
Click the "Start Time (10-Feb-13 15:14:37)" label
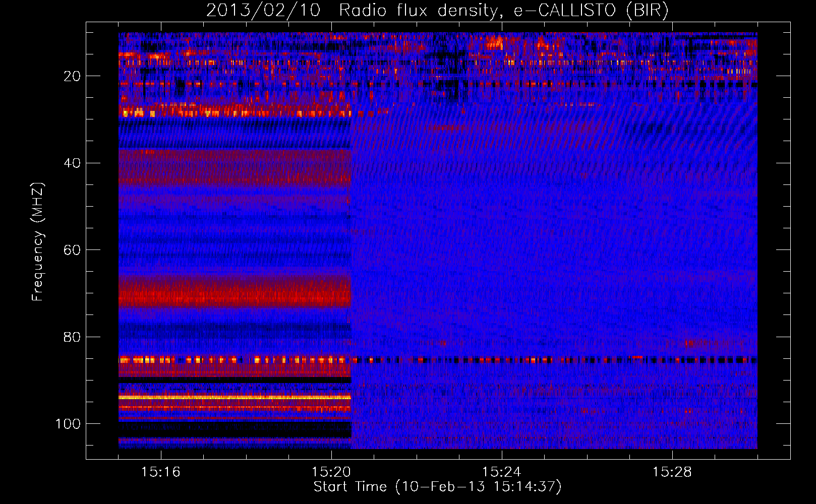click(x=437, y=487)
